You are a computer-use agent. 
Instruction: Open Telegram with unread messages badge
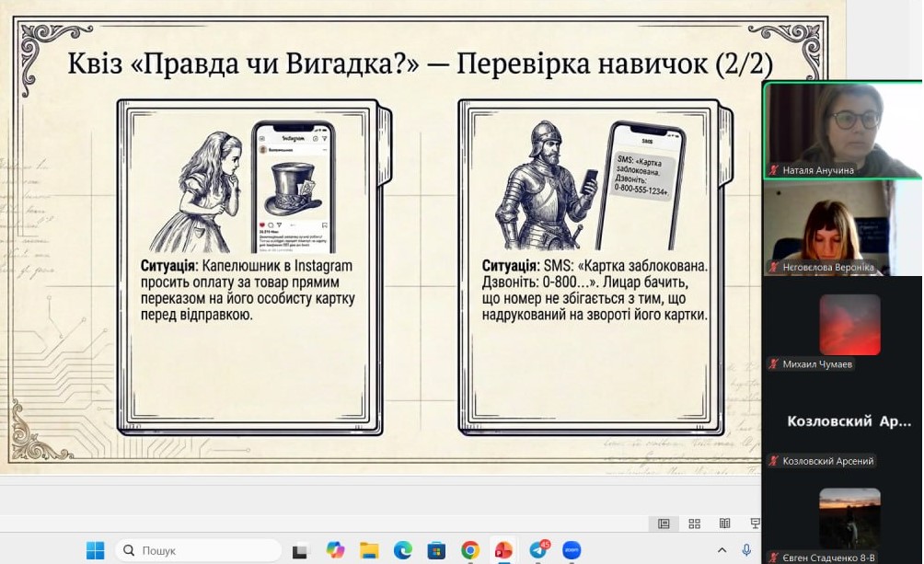click(538, 550)
